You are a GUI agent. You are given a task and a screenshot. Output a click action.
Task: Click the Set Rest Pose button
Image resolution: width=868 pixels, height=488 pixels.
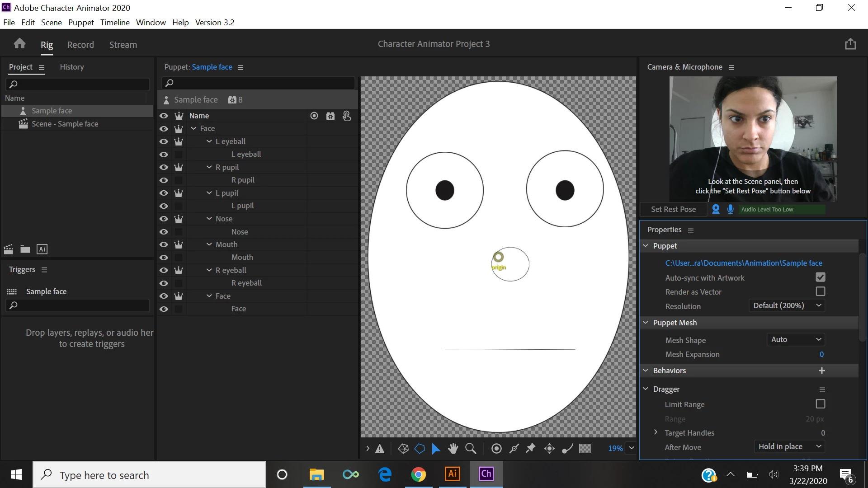[673, 209]
